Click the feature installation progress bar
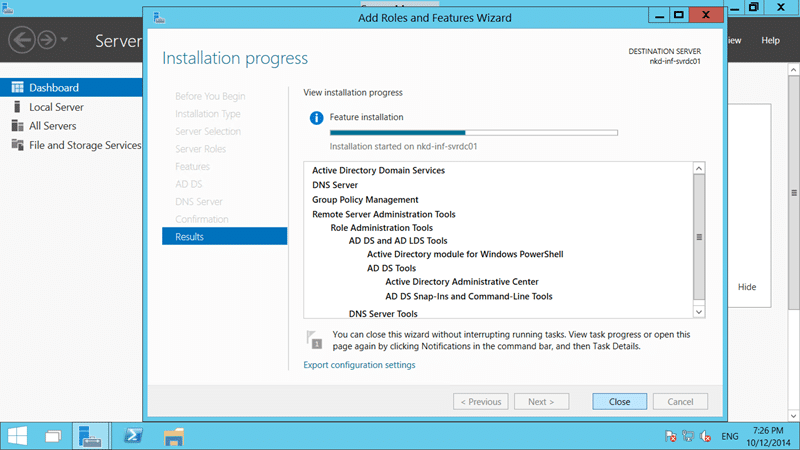800x450 pixels. click(x=473, y=133)
